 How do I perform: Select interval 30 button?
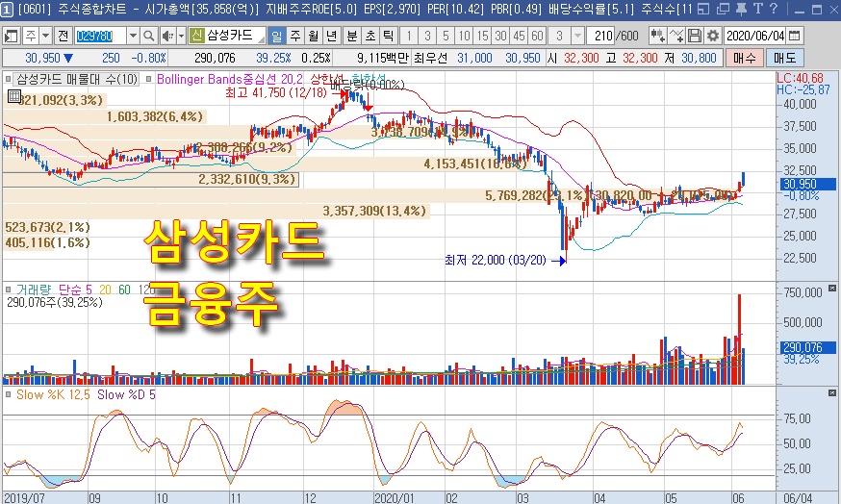tap(500, 36)
